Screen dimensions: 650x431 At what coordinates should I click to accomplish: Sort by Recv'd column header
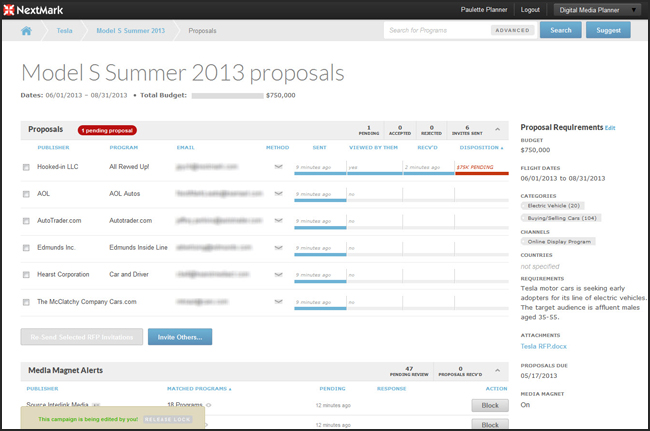tap(427, 148)
